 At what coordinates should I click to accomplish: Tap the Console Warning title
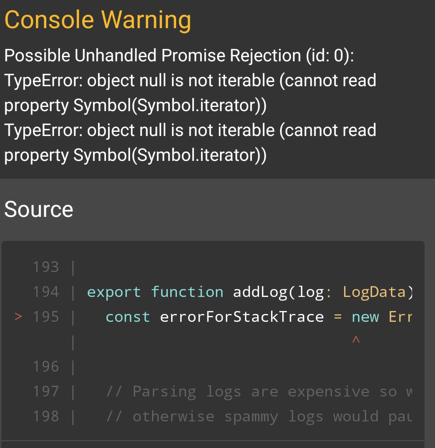[98, 20]
